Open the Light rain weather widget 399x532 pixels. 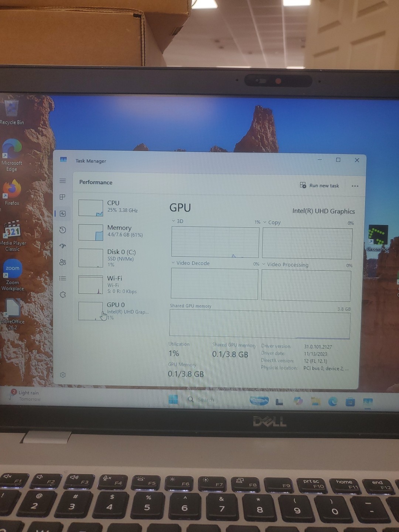[25, 395]
